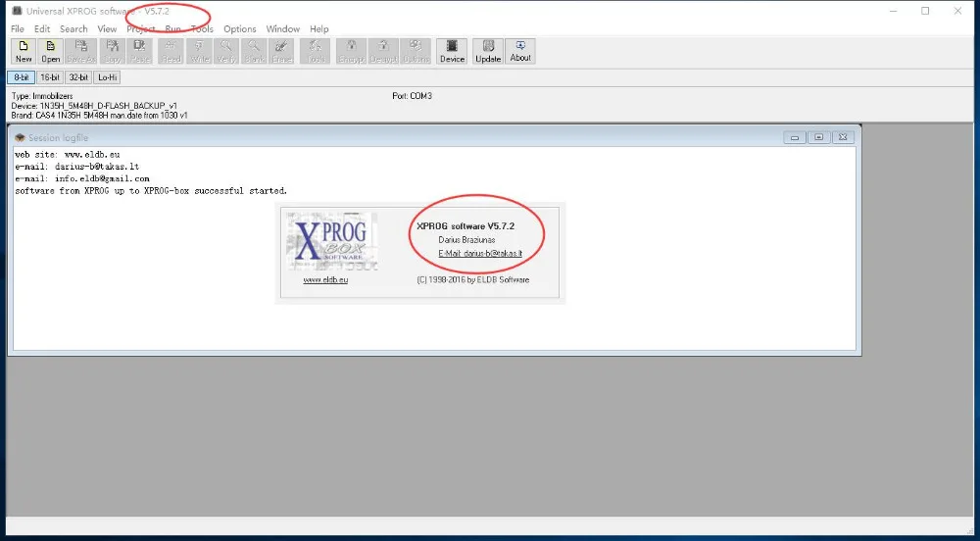
Task: Click the Erase toolbar icon
Action: coord(281,51)
